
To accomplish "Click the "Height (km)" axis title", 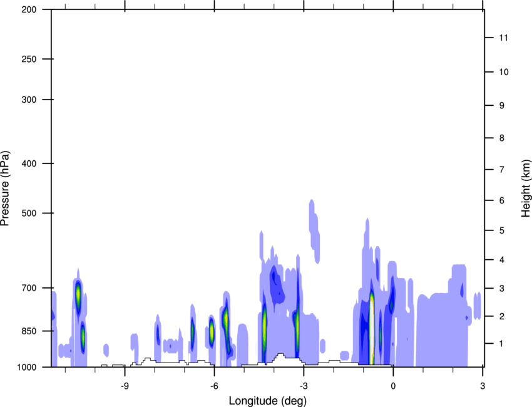I will [526, 188].
